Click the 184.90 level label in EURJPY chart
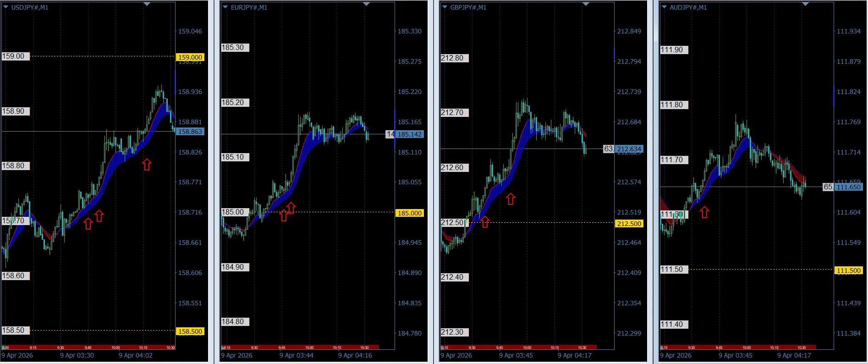 coord(235,267)
